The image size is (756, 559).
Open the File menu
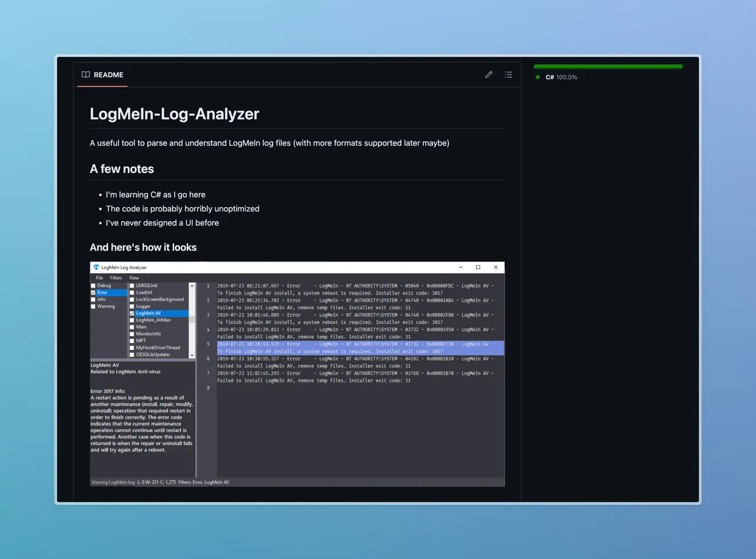[x=99, y=277]
